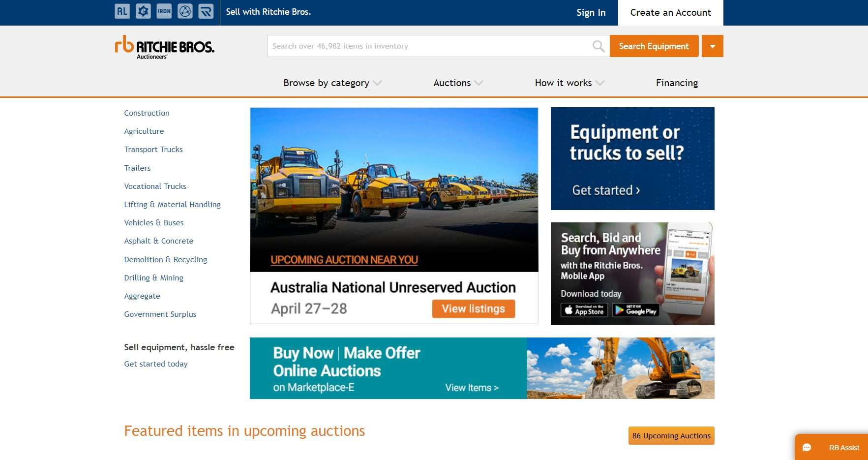Screen dimensions: 868x460
Task: Open the Aggregate category
Action: (142, 296)
